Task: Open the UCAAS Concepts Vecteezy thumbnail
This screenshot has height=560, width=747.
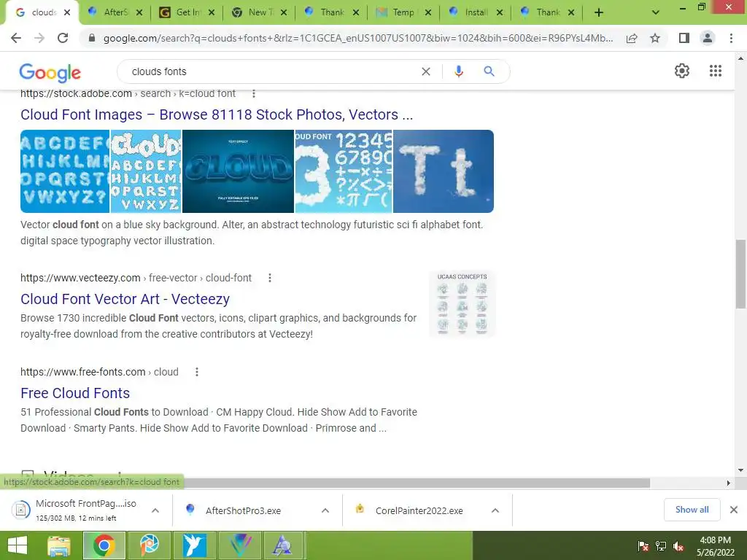Action: (462, 304)
